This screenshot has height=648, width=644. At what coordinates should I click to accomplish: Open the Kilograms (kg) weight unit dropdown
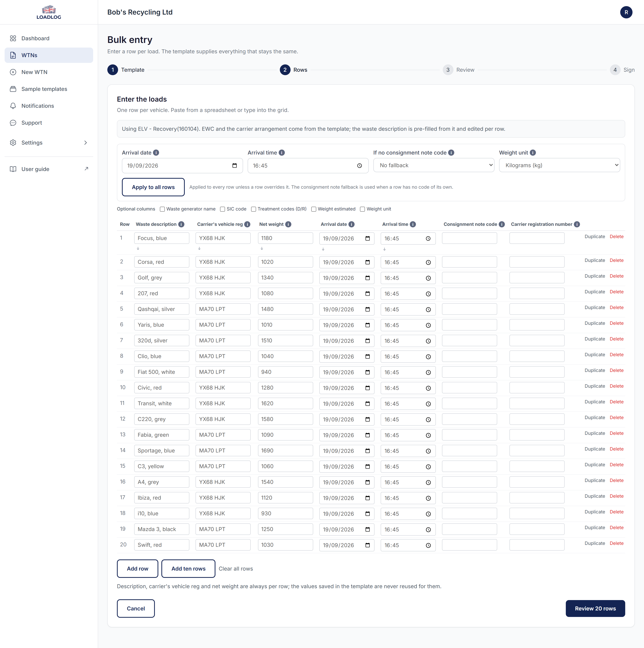click(x=559, y=165)
